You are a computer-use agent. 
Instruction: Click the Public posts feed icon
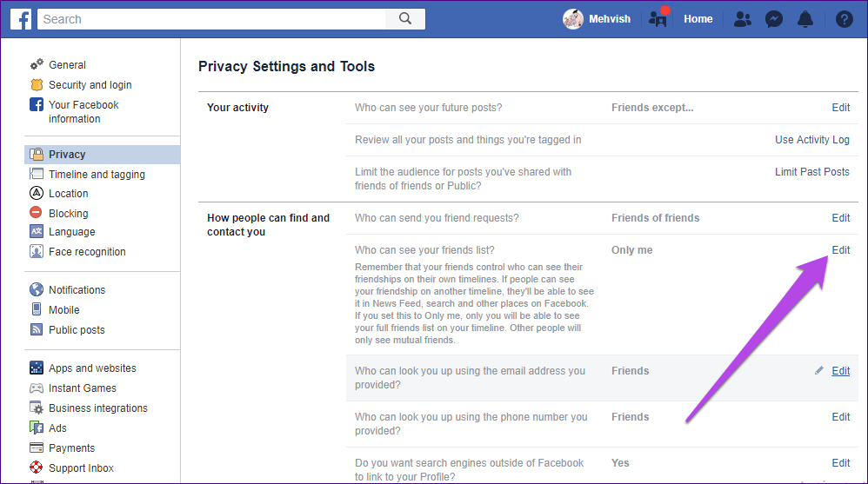point(37,329)
